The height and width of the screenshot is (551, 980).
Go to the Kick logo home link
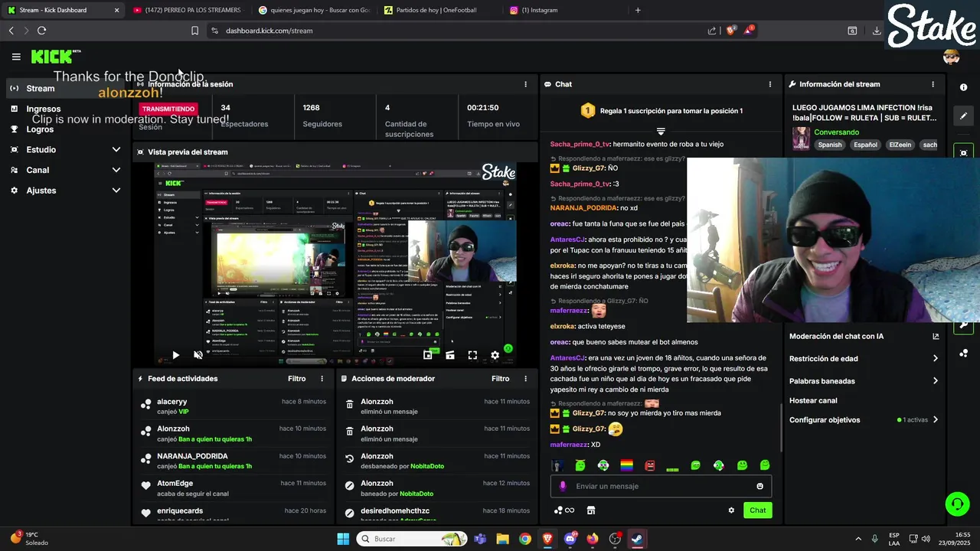[x=52, y=57]
